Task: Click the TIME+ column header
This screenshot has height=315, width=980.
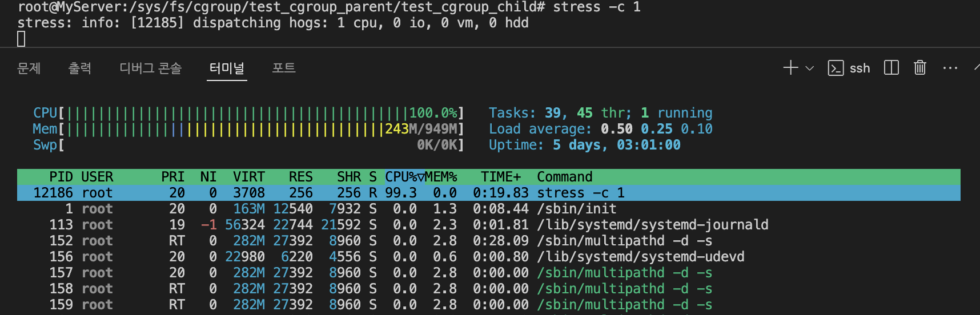Action: [x=501, y=177]
